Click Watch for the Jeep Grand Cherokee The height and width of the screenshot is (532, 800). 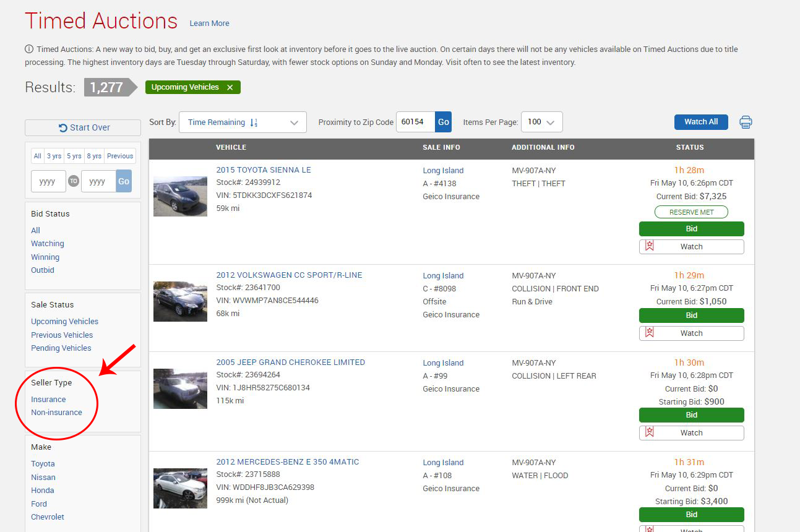691,433
